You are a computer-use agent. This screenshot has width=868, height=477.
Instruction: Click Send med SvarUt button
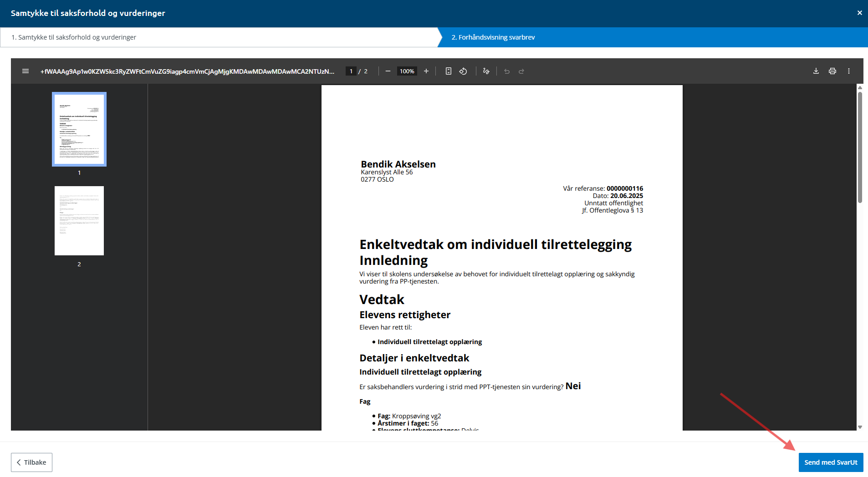tap(831, 462)
